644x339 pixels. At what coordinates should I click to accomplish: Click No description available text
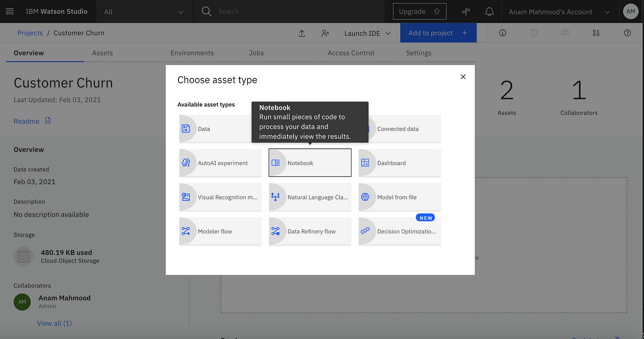click(x=52, y=214)
